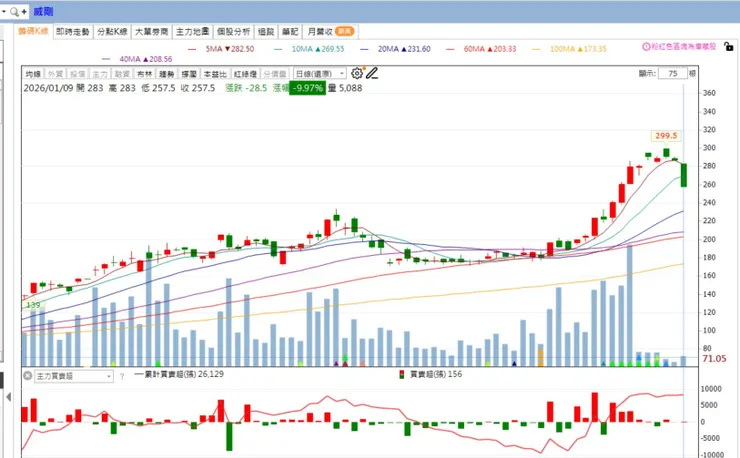
Task: Click the red-green 買賣超 legend icon
Action: [x=402, y=374]
